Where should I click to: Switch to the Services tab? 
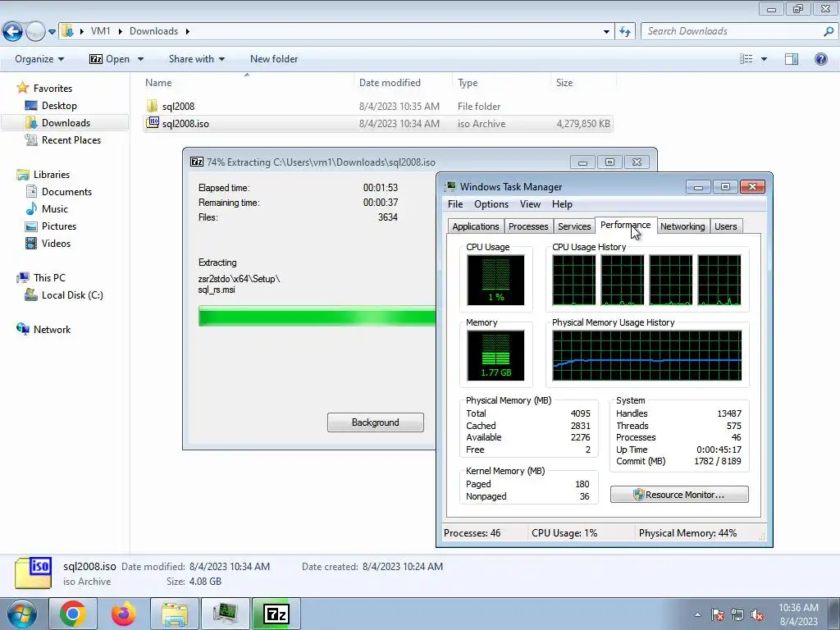pyautogui.click(x=574, y=226)
